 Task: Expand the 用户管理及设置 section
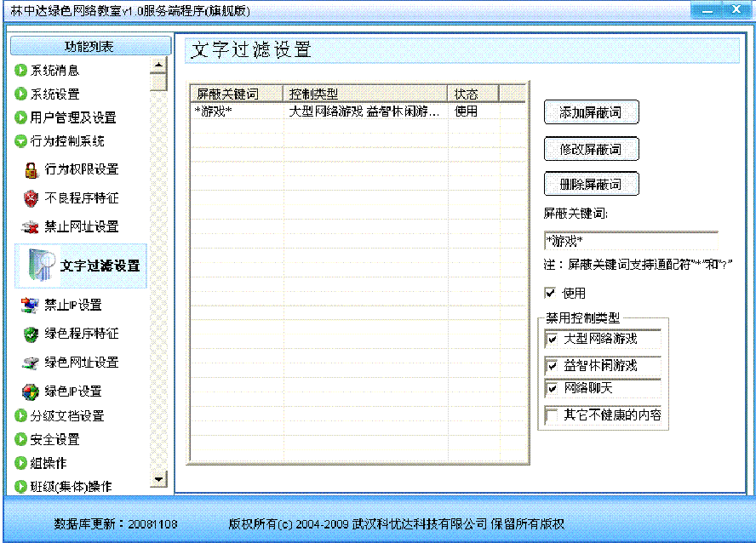(21, 117)
